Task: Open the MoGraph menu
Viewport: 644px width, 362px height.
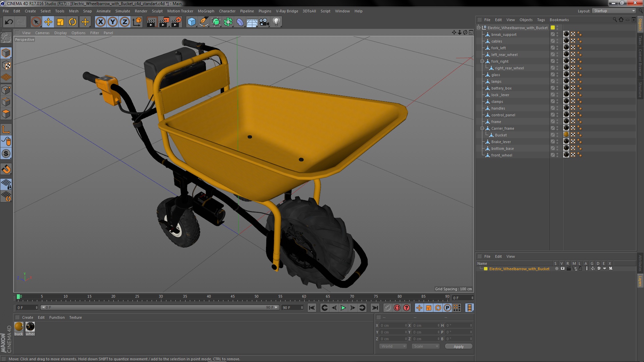Action: (x=206, y=11)
